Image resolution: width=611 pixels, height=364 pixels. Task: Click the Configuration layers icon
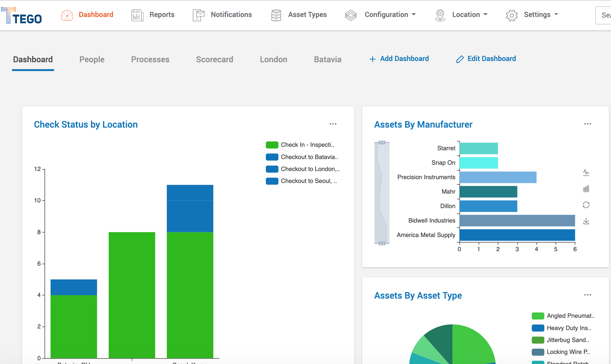[350, 15]
